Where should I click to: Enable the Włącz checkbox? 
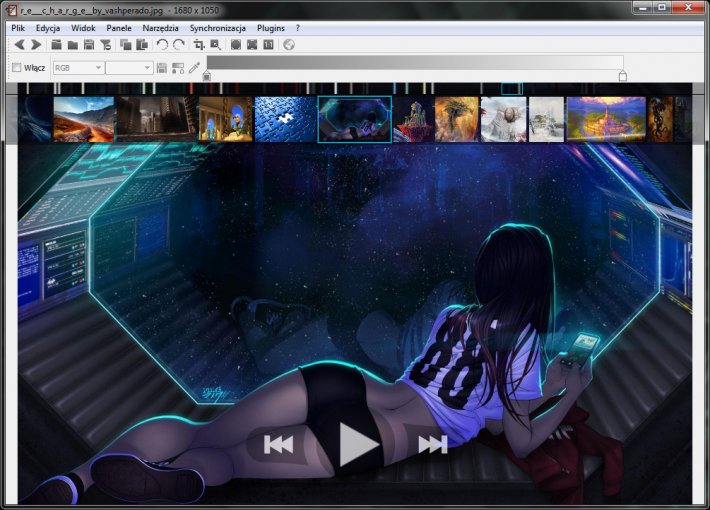click(17, 67)
